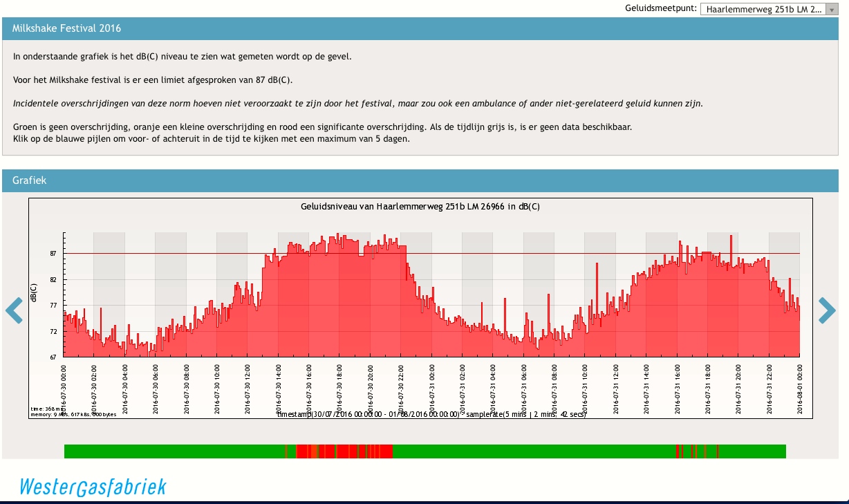Click the line starting 'Groen is geen overschrijding'
The image size is (849, 504).
tap(323, 127)
